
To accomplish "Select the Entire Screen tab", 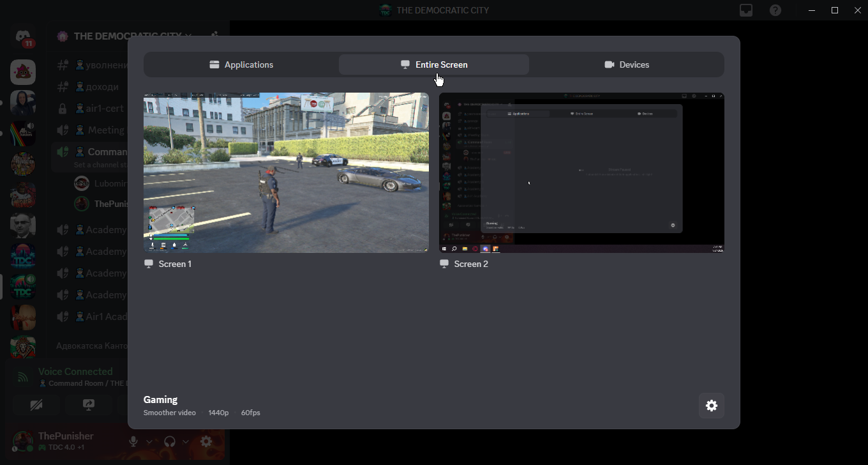I will 434,65.
